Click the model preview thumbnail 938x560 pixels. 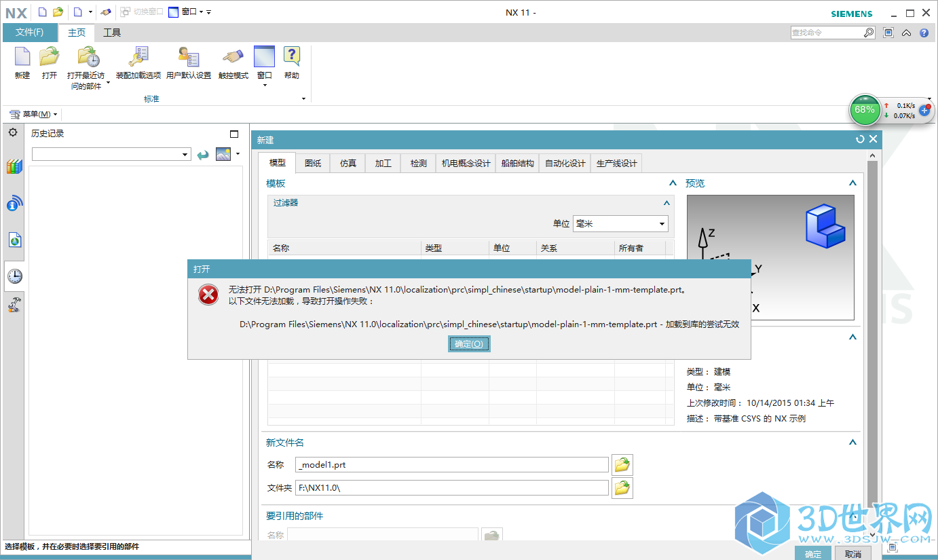pyautogui.click(x=770, y=257)
